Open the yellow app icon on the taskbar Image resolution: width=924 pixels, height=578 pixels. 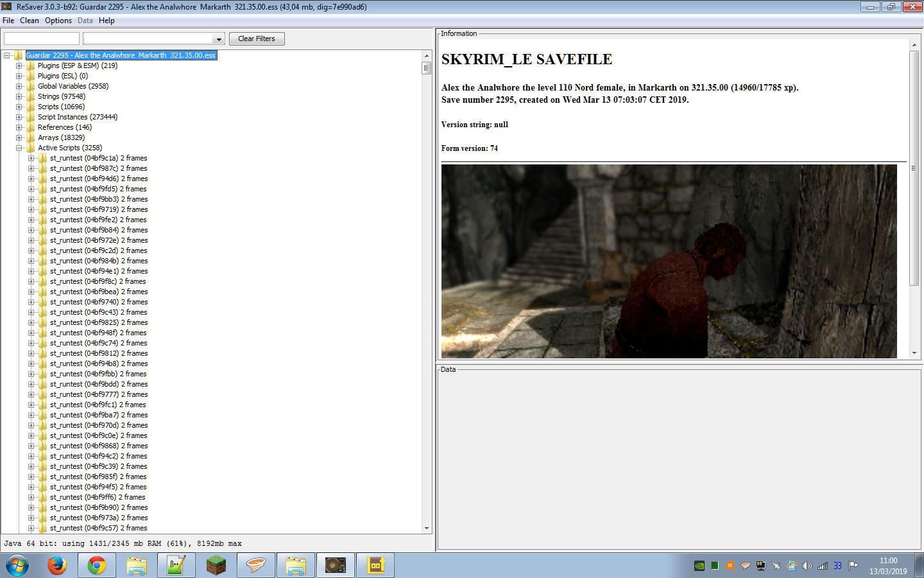point(375,566)
